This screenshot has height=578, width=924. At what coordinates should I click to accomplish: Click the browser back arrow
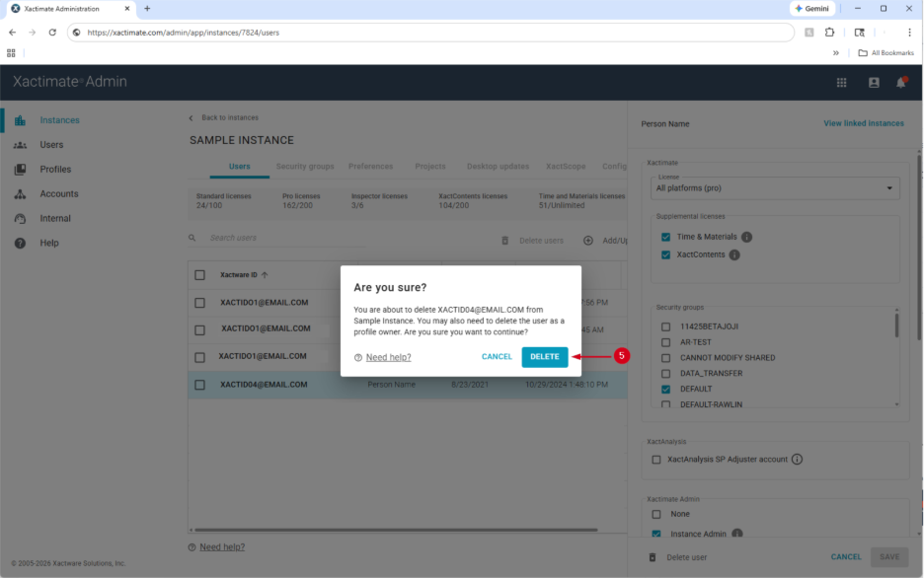click(13, 33)
